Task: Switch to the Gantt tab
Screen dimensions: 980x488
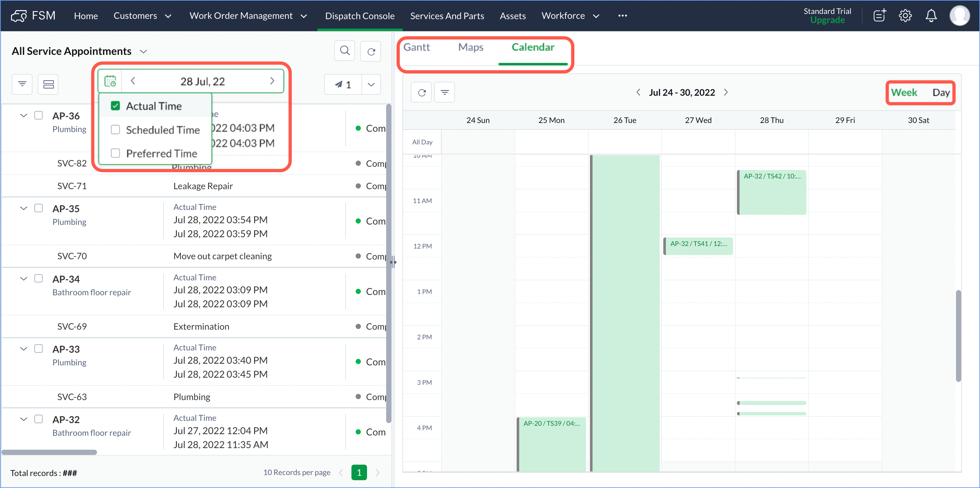Action: point(417,47)
